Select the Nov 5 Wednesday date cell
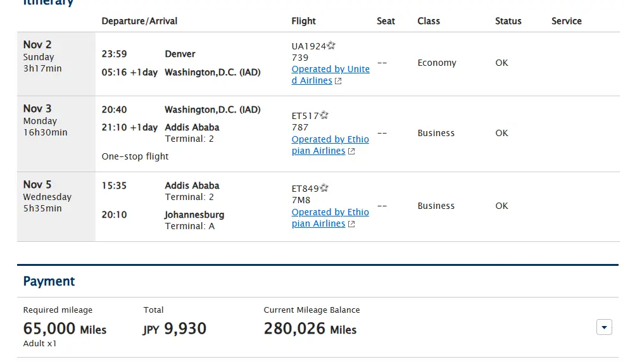 [x=56, y=206]
